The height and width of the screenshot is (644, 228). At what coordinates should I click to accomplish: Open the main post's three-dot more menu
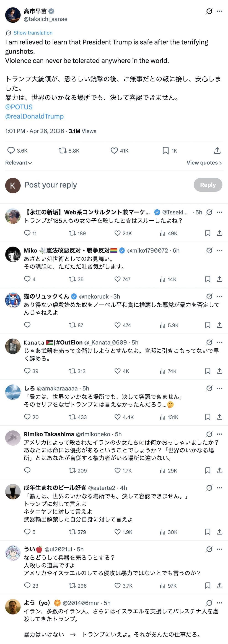click(x=220, y=11)
